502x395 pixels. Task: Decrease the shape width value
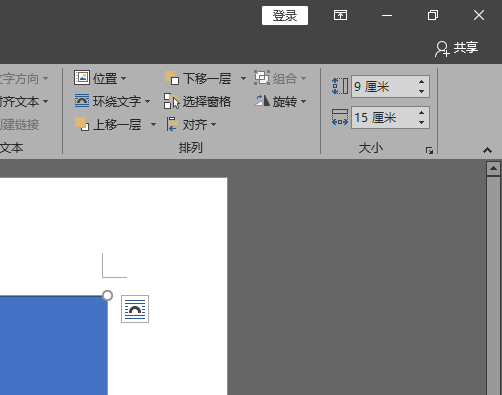coord(422,122)
